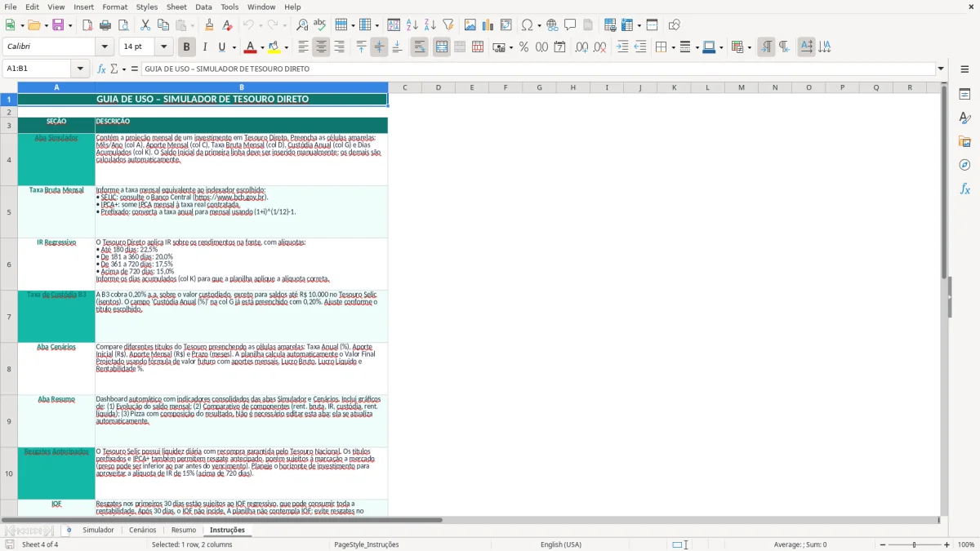Format as date icon

(559, 47)
